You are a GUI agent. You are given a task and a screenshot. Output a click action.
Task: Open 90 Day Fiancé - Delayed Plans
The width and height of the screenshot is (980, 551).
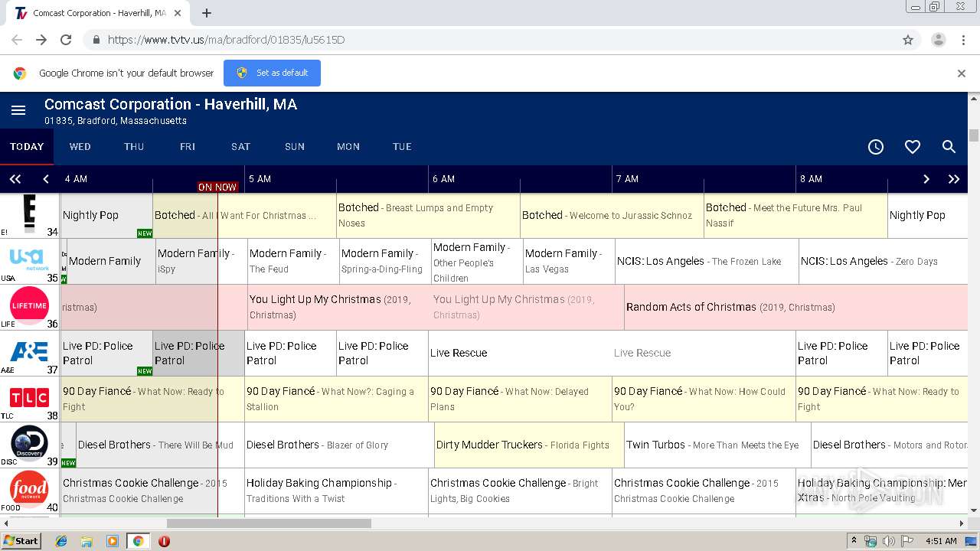520,399
